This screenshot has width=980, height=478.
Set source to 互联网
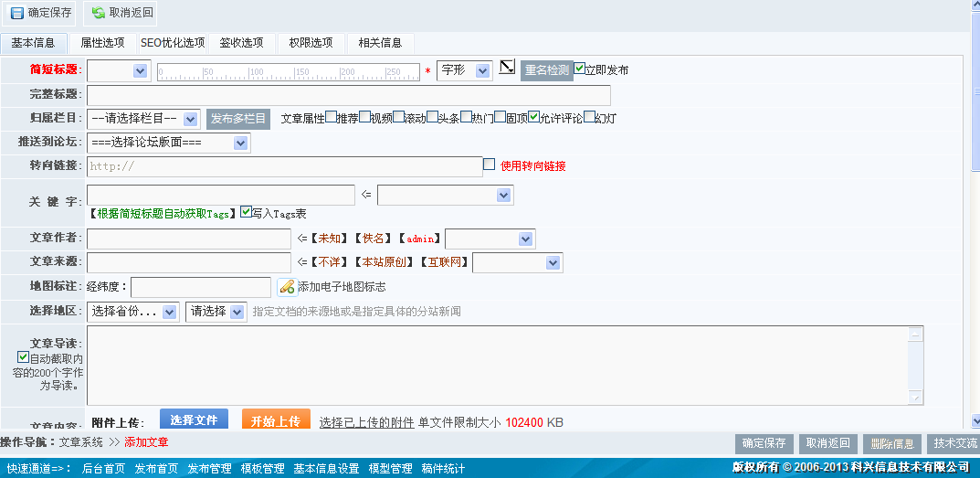click(x=445, y=262)
